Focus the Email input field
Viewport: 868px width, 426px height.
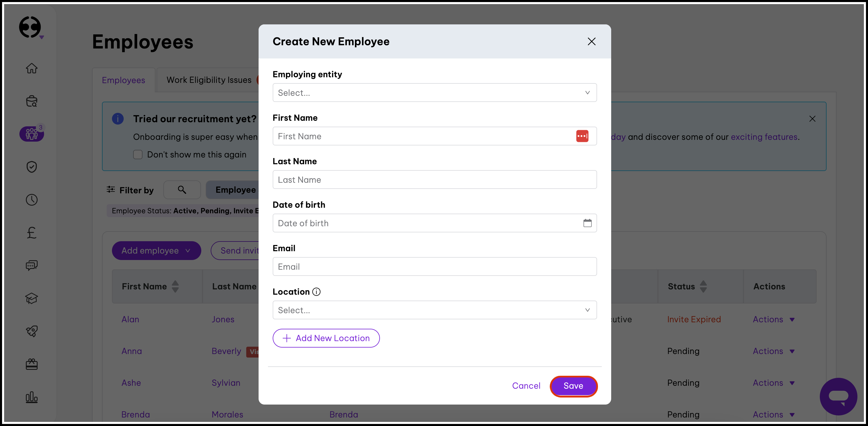(434, 266)
